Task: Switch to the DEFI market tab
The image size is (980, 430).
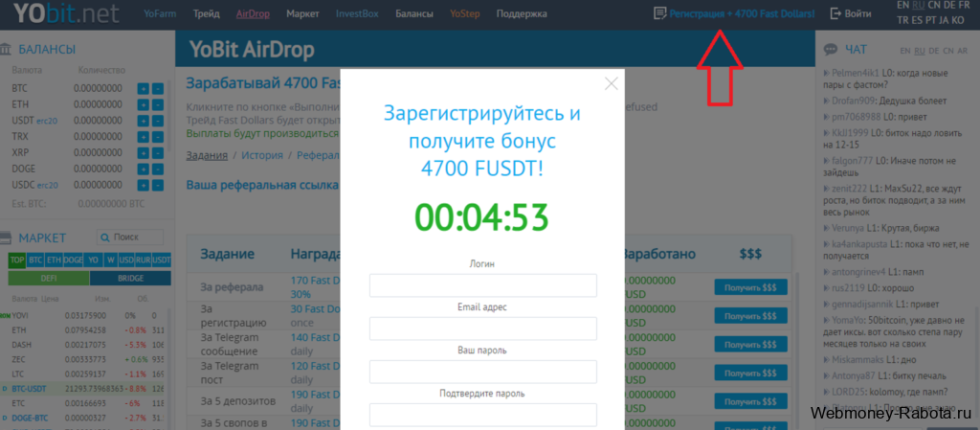Action: tap(49, 278)
